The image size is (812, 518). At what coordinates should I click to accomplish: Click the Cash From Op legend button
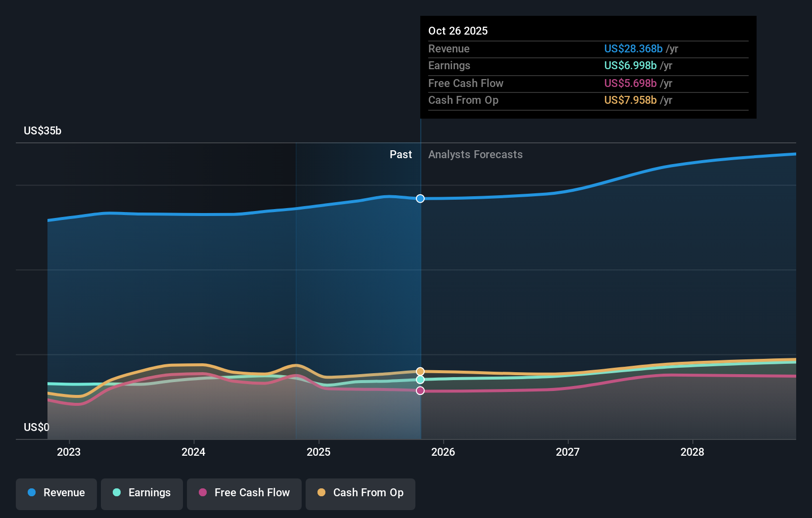[360, 493]
